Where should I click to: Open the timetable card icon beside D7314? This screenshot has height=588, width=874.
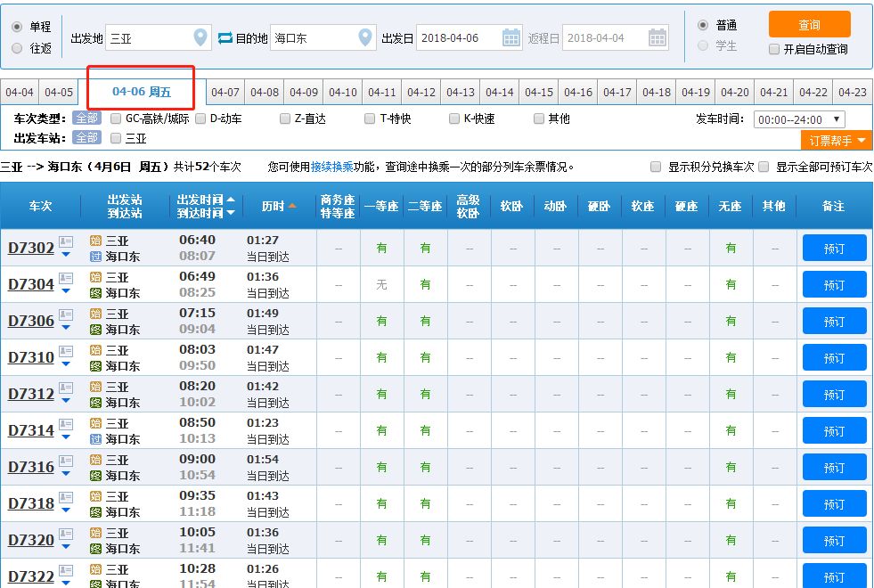[x=64, y=423]
